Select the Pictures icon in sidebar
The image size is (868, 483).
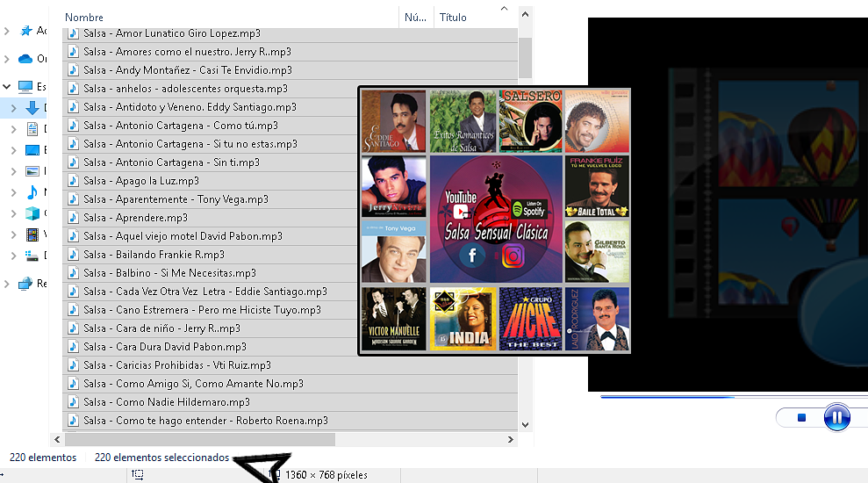pyautogui.click(x=32, y=171)
